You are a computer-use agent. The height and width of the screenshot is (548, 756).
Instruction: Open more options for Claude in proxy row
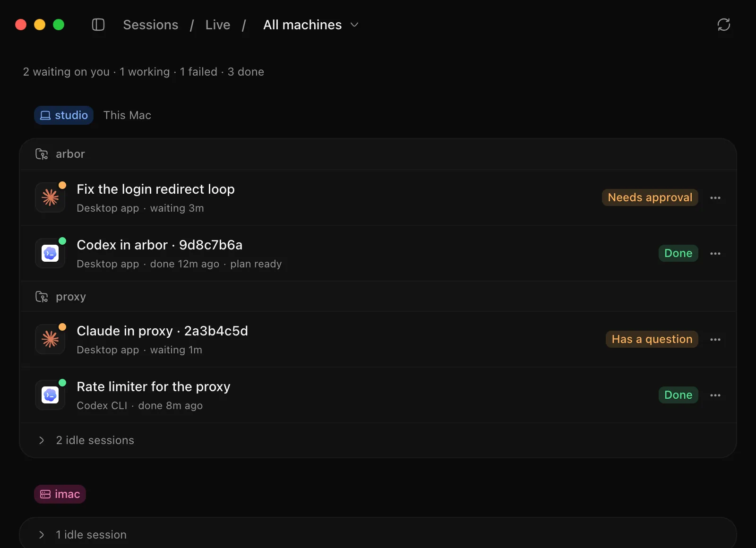tap(715, 339)
